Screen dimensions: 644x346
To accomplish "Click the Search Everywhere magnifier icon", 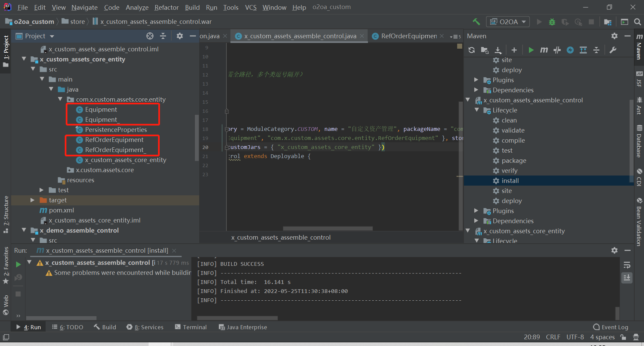I will 637,22.
